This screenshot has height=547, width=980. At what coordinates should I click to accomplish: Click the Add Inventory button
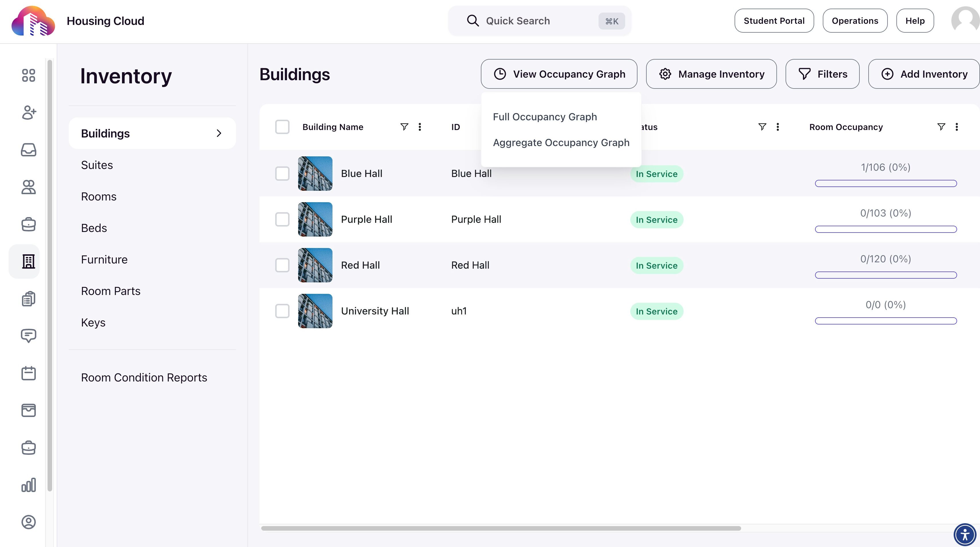click(x=924, y=74)
